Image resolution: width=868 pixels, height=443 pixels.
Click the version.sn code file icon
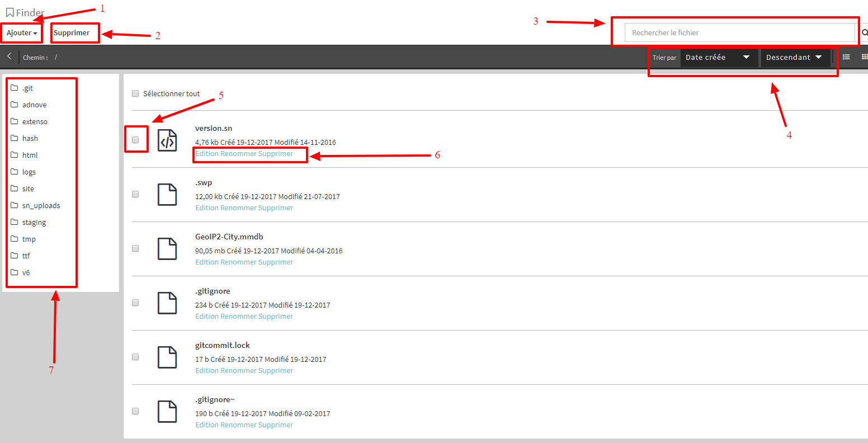(167, 140)
